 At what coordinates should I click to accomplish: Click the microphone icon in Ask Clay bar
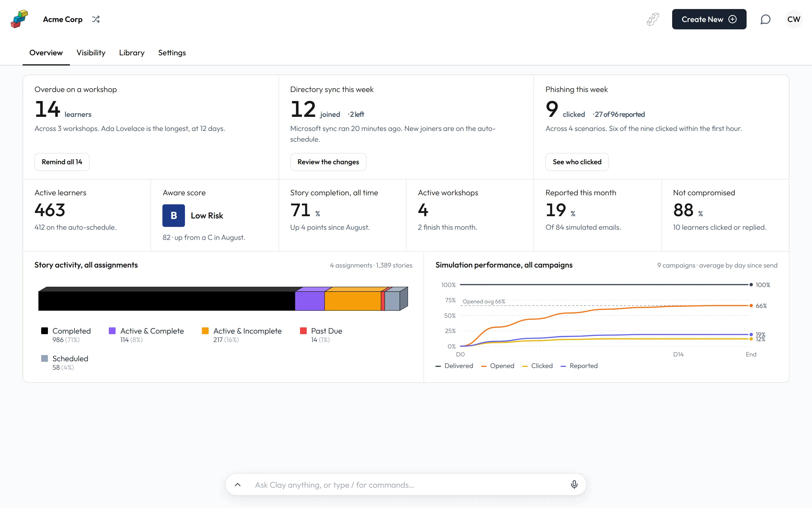coord(574,485)
